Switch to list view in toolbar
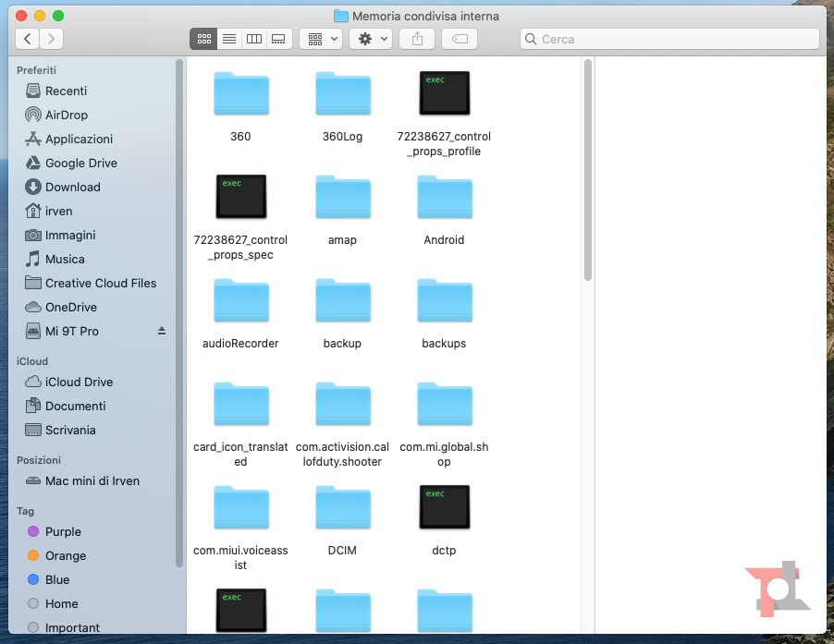Image resolution: width=834 pixels, height=644 pixels. (x=228, y=39)
